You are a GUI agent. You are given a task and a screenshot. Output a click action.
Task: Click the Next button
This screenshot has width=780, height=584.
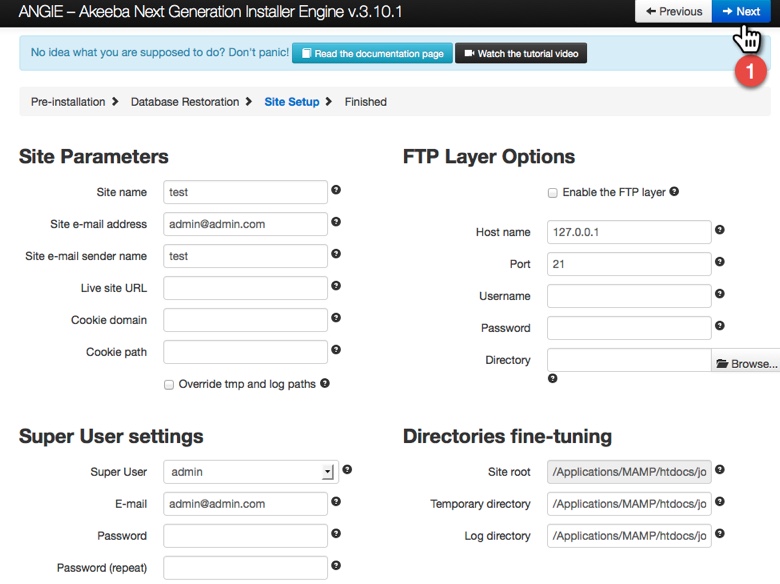741,11
